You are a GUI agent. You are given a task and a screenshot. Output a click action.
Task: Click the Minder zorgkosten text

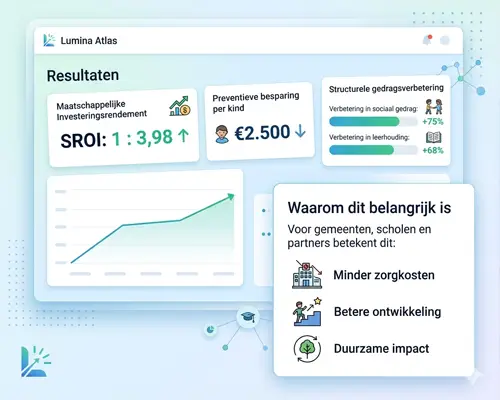[x=384, y=275]
